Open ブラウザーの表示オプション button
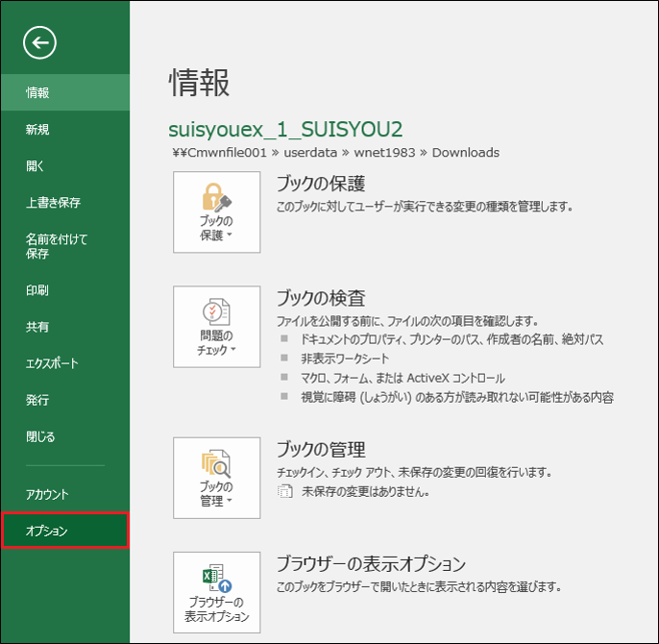 pyautogui.click(x=216, y=592)
